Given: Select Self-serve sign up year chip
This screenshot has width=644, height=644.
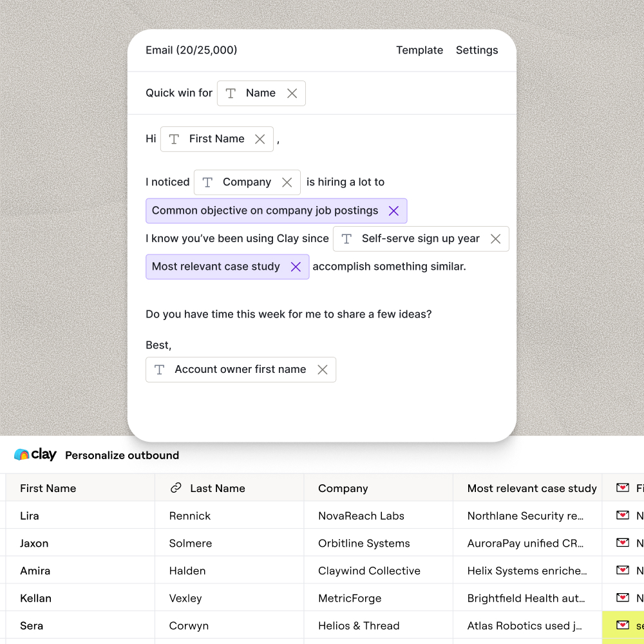Looking at the screenshot, I should click(421, 239).
